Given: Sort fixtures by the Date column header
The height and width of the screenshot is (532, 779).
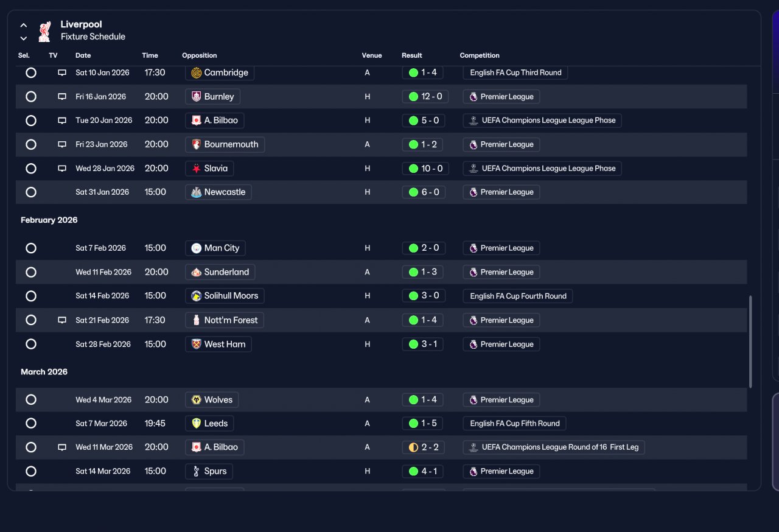Looking at the screenshot, I should tap(83, 55).
